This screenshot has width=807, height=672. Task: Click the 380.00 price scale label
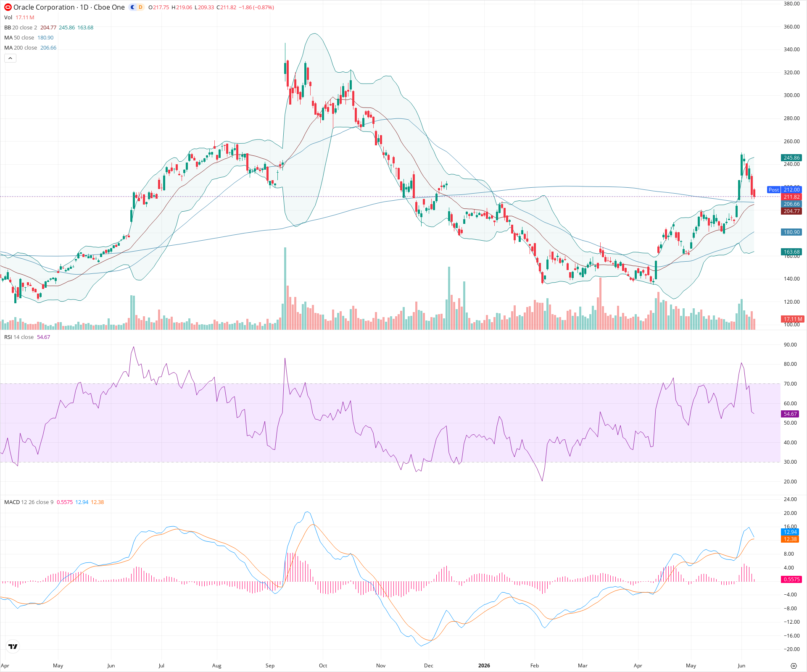click(x=791, y=4)
